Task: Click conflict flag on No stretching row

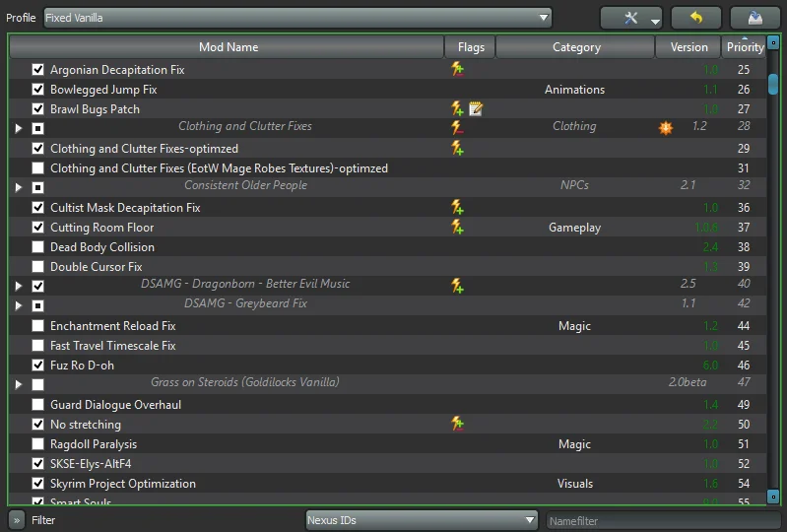Action: pyautogui.click(x=457, y=424)
